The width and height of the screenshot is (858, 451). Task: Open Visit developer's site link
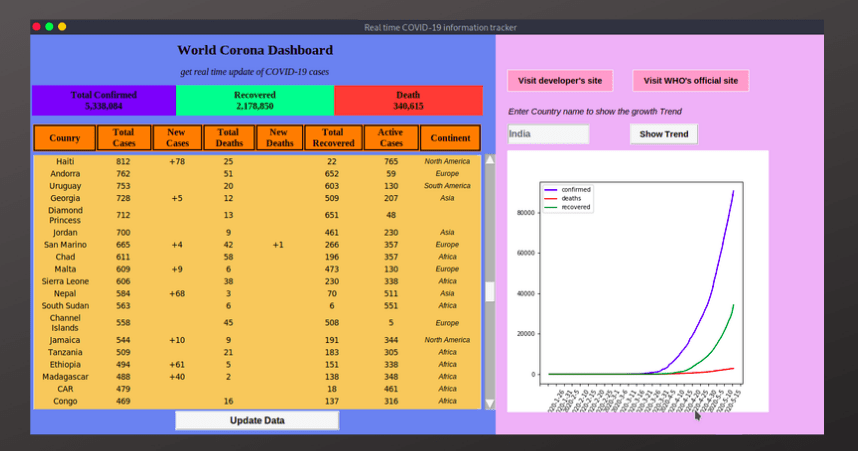(560, 81)
